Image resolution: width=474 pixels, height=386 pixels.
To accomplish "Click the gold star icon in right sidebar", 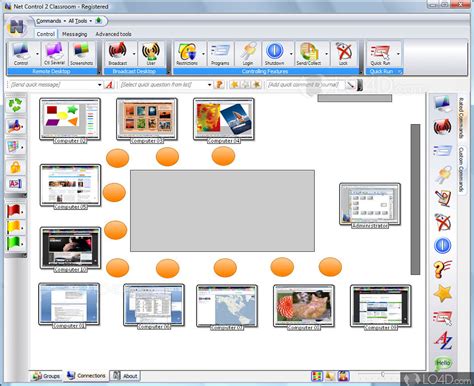I will click(443, 293).
